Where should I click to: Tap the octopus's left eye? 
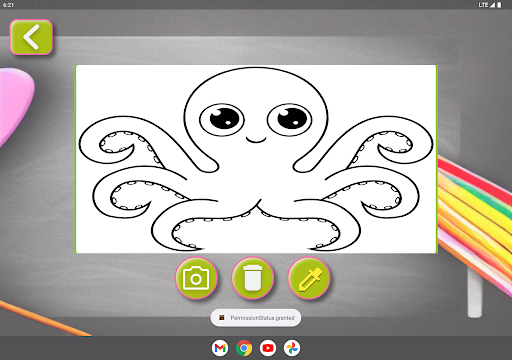point(222,119)
